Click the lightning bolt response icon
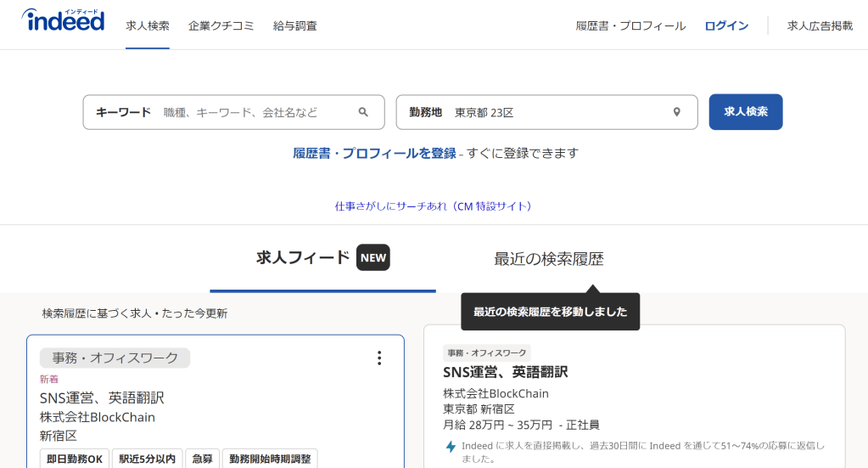 pos(451,447)
